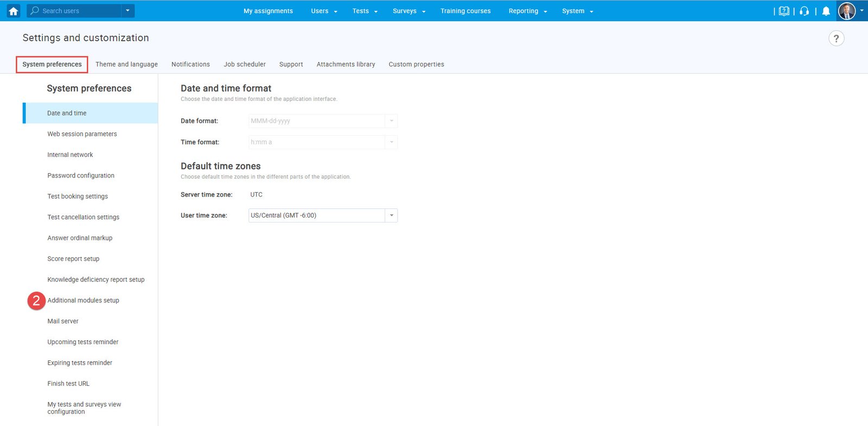Image resolution: width=868 pixels, height=426 pixels.
Task: Switch to the Job scheduler tab
Action: pos(245,64)
